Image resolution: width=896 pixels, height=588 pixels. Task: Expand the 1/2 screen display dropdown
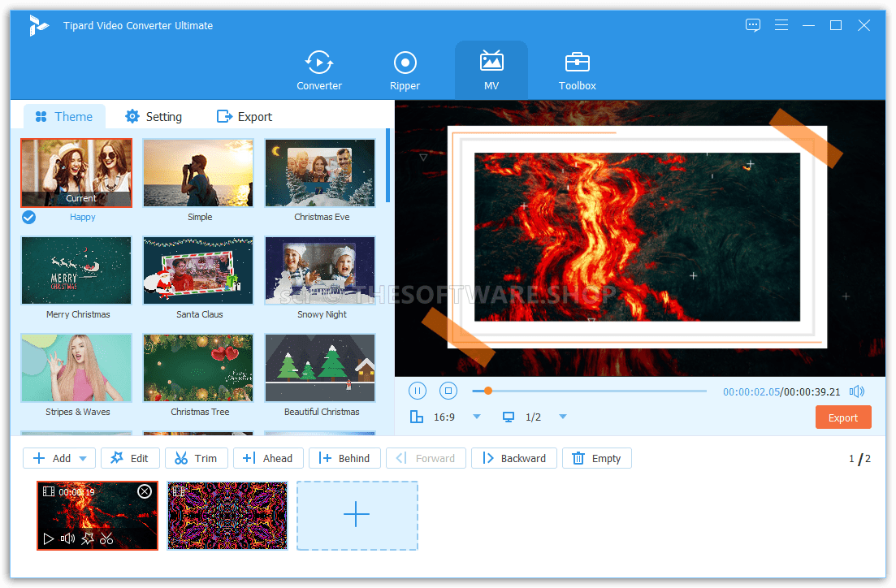[x=562, y=417]
